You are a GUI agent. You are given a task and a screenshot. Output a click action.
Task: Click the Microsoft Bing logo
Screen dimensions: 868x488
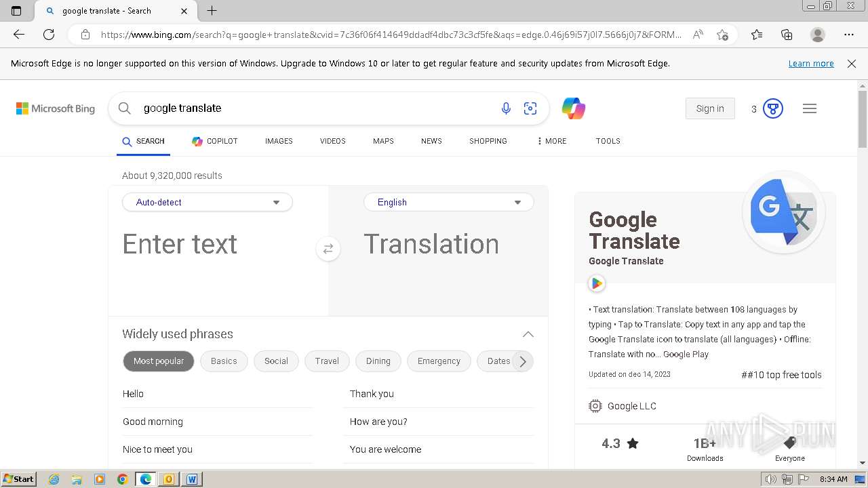pyautogui.click(x=56, y=108)
